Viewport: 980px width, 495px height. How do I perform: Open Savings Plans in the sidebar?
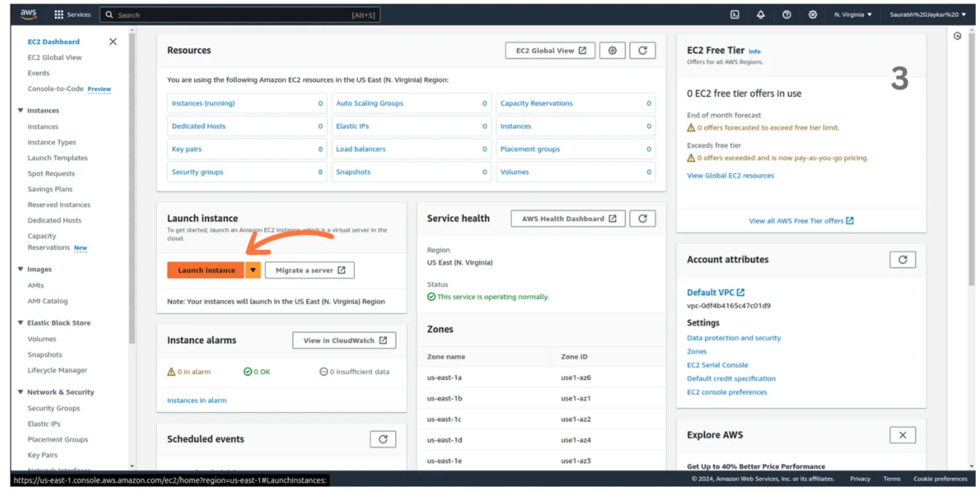point(50,189)
